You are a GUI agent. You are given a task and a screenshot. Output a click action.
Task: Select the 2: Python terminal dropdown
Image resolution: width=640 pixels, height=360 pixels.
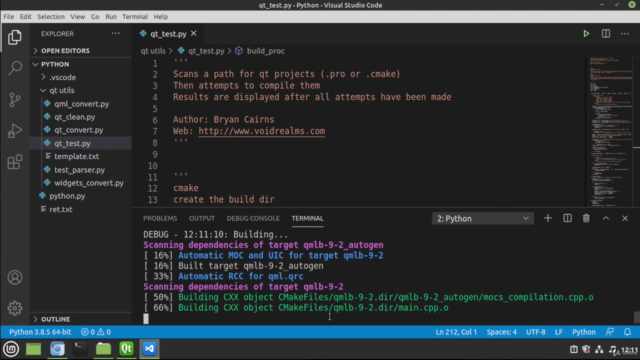click(482, 218)
